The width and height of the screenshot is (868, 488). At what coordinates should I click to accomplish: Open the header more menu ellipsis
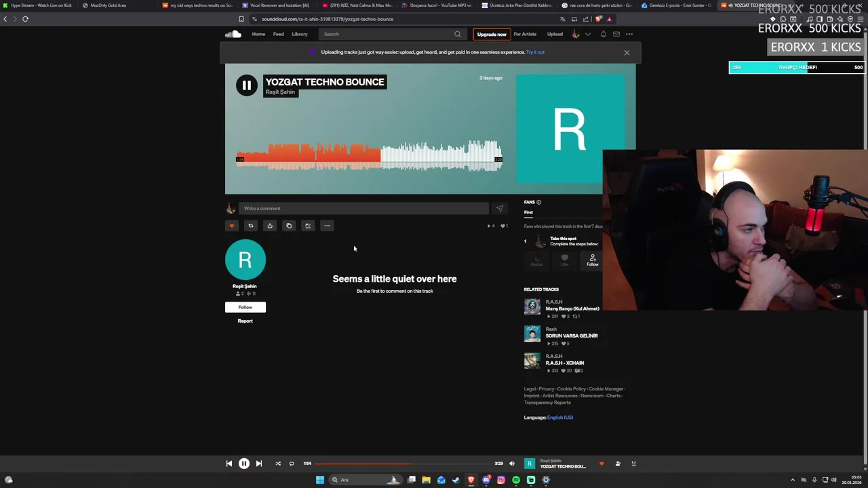tap(629, 34)
